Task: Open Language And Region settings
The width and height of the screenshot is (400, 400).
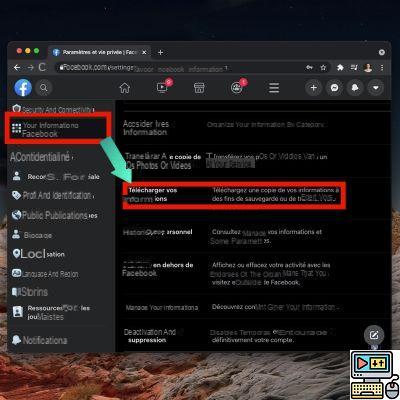Action: pos(45,274)
